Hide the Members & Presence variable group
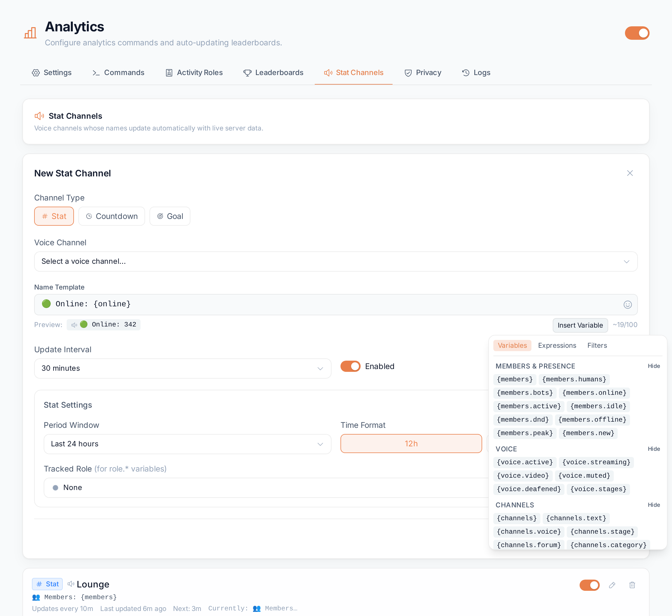The image size is (672, 616). [x=654, y=366]
